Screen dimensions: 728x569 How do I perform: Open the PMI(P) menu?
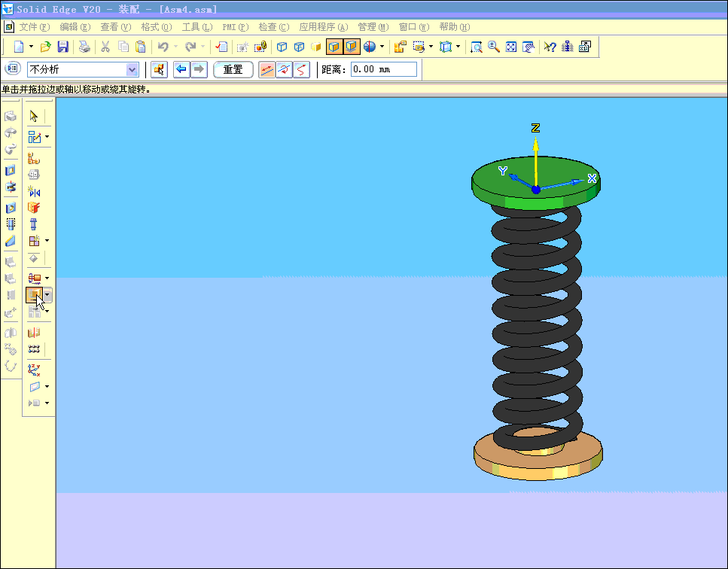click(236, 27)
